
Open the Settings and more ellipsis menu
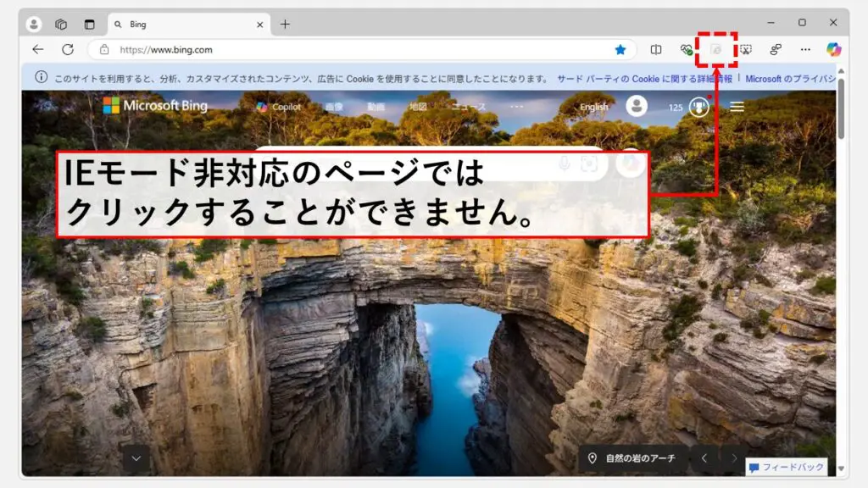click(x=805, y=50)
